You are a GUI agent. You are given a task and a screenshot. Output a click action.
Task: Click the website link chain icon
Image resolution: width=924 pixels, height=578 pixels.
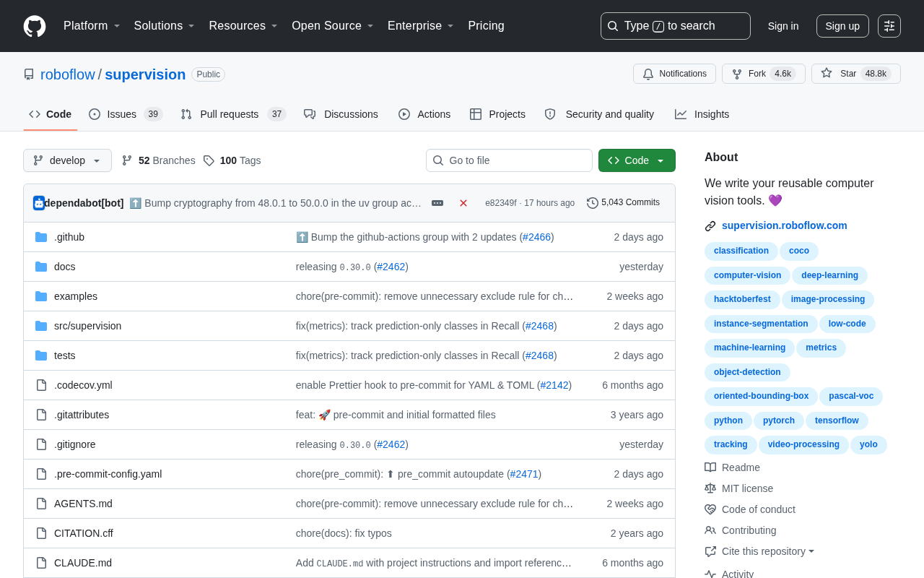tap(710, 226)
